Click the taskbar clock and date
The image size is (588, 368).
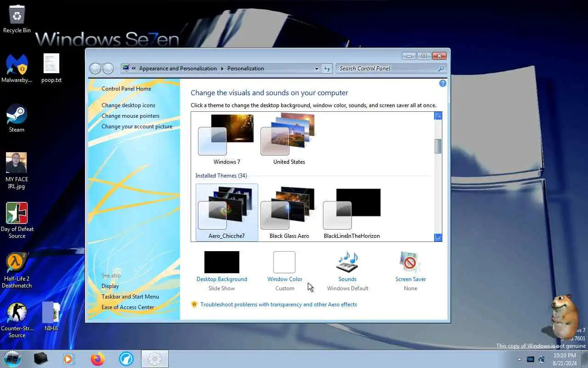[565, 359]
